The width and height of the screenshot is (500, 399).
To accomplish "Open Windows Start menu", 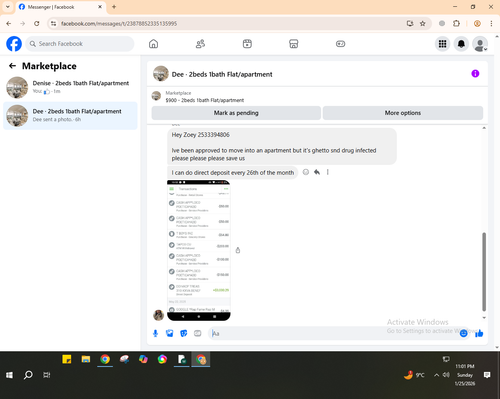I will (9, 375).
